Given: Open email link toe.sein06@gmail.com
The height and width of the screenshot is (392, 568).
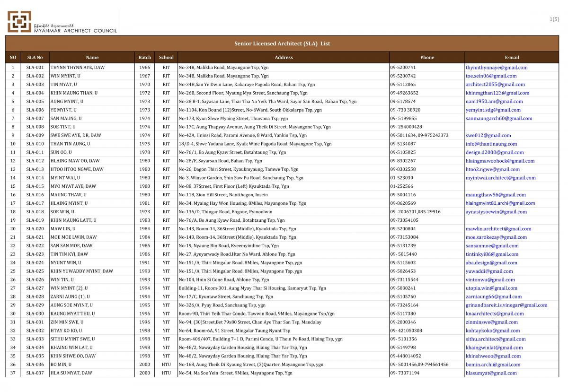Looking at the screenshot, I should click(x=491, y=76).
